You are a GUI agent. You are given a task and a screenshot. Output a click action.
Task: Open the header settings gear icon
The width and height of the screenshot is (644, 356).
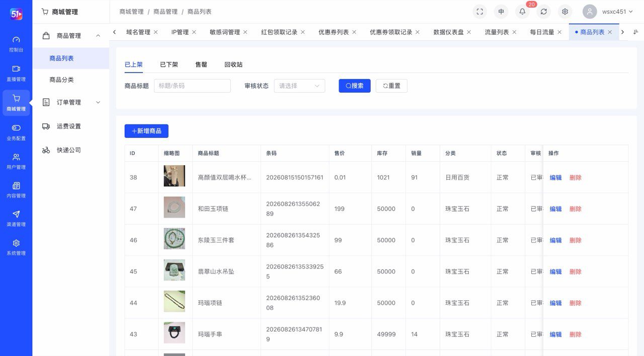565,12
